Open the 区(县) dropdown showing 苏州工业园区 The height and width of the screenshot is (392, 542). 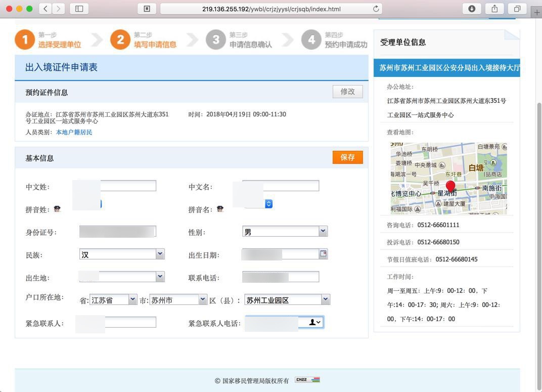tap(287, 300)
